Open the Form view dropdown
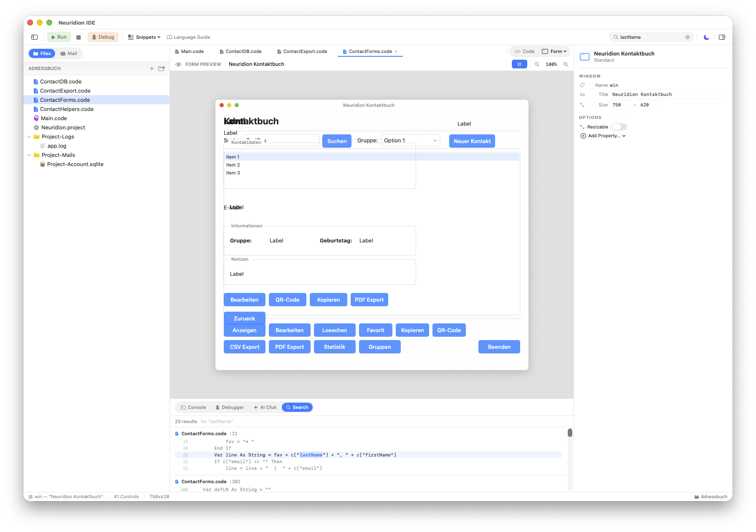 click(554, 51)
